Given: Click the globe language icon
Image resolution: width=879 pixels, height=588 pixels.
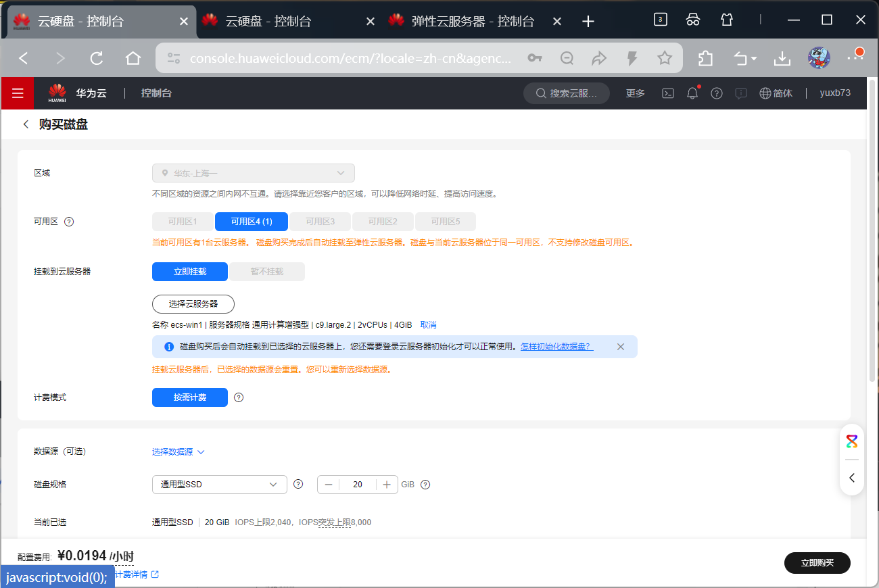Looking at the screenshot, I should (765, 93).
